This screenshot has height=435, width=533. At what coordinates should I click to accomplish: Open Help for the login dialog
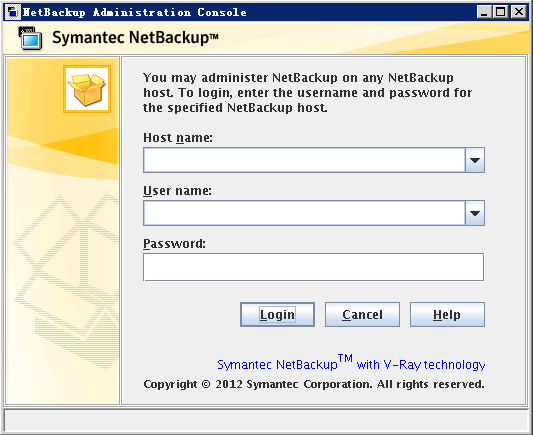[447, 314]
